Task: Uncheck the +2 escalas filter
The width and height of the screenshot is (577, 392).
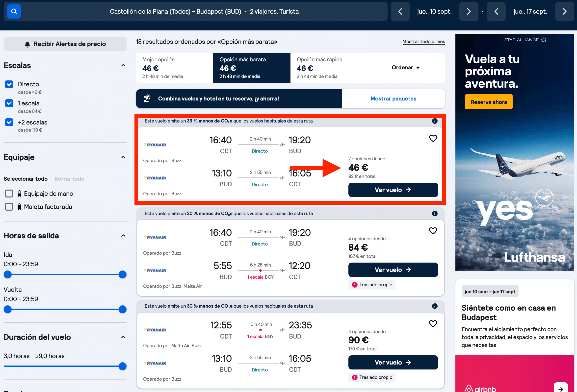Action: tap(9, 122)
